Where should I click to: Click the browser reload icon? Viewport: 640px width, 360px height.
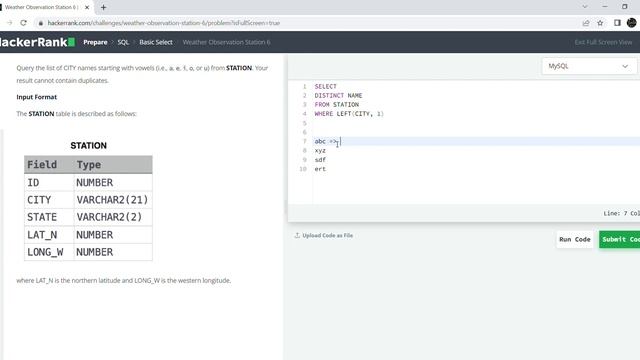24,23
